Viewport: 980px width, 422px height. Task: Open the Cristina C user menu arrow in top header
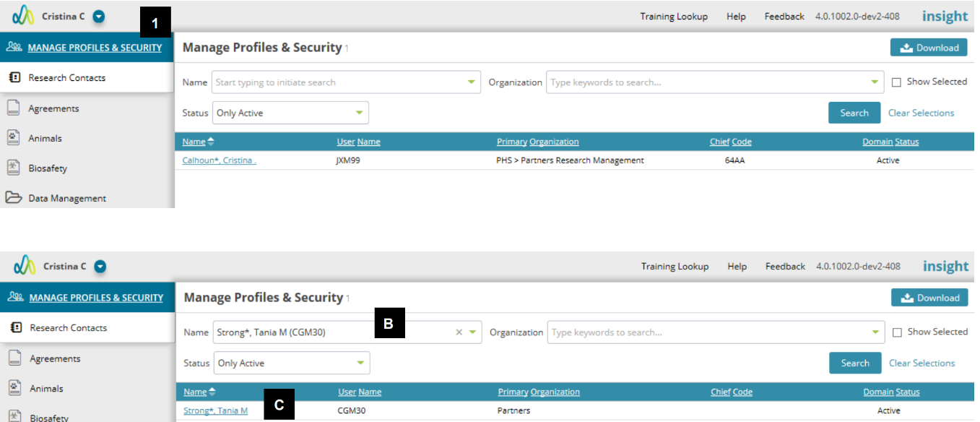[100, 16]
